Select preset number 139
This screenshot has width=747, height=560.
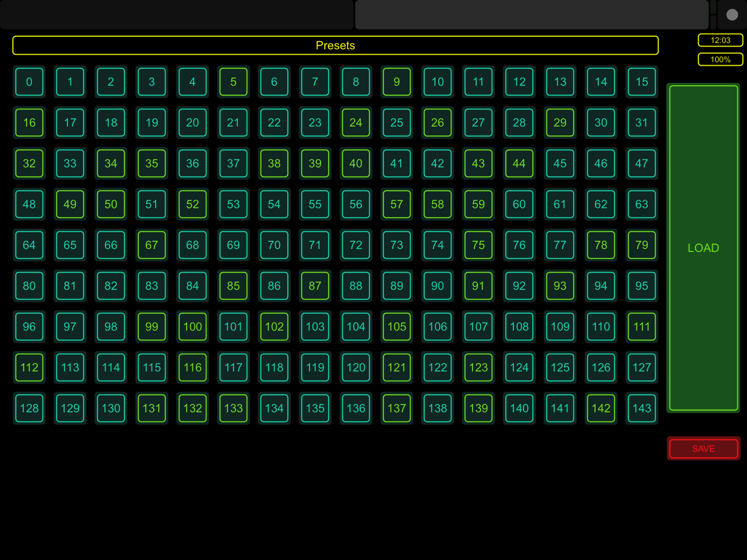[x=479, y=408]
